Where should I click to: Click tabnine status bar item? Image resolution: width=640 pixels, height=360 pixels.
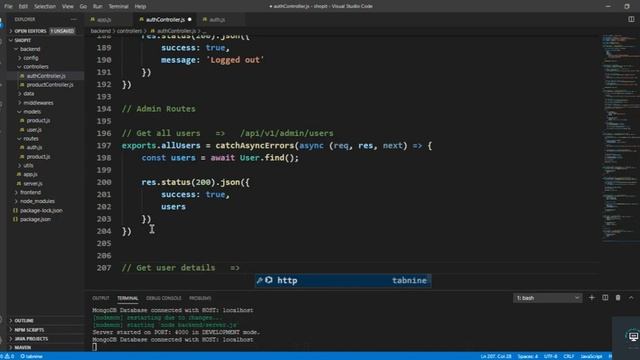coord(32,356)
